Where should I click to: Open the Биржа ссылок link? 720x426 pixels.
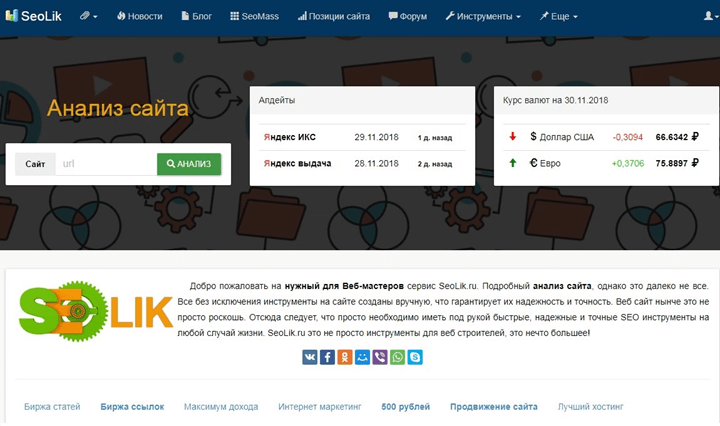[132, 407]
